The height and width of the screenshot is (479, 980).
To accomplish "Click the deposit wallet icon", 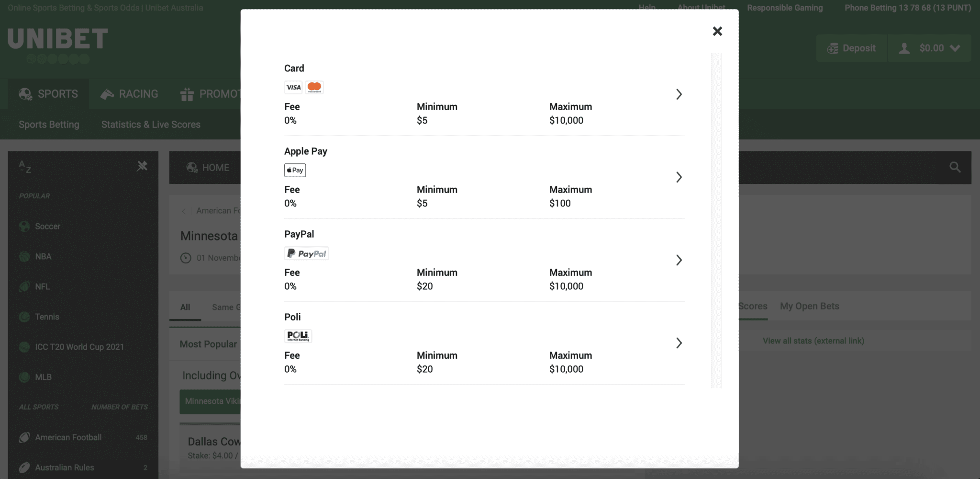I will pos(833,48).
